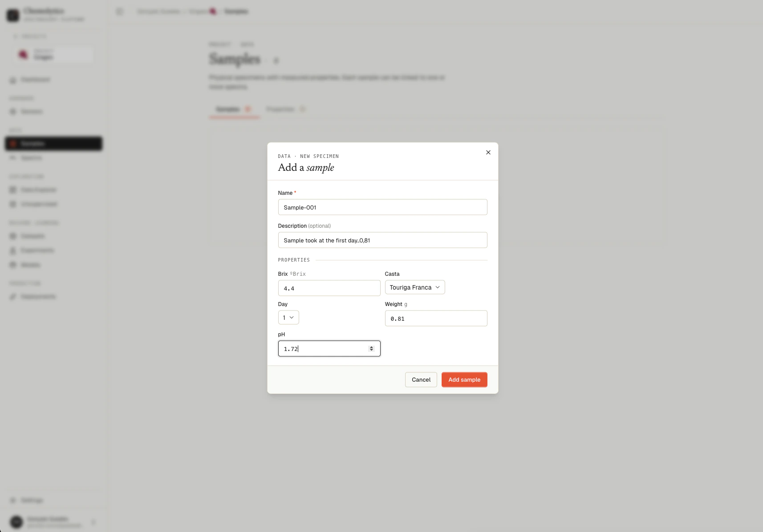Click the pH input field showing 1.72

[x=329, y=349]
